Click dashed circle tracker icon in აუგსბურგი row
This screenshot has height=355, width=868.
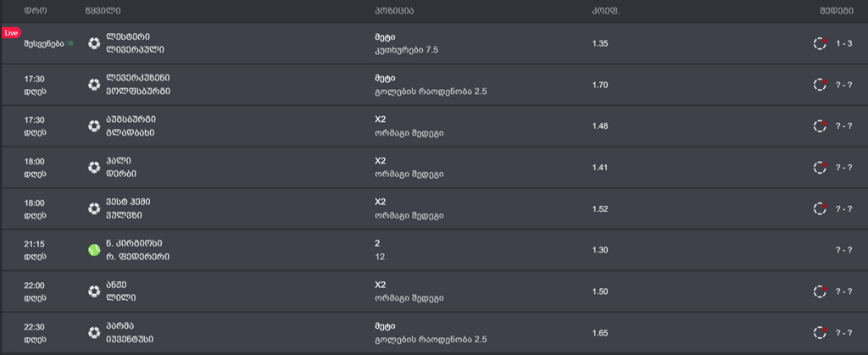click(820, 125)
